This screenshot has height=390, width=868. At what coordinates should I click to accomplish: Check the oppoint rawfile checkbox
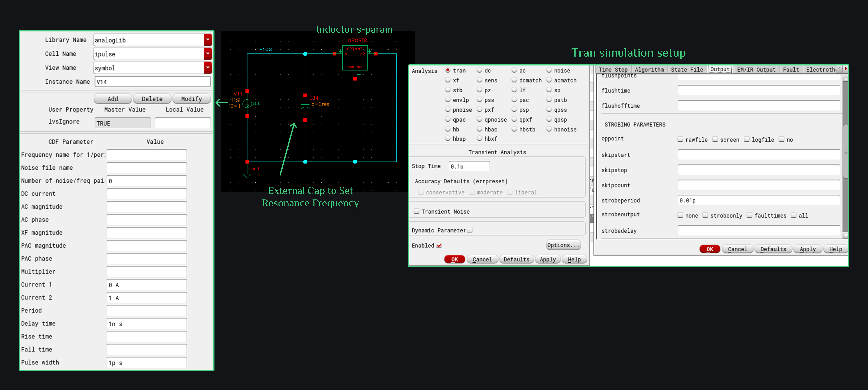tap(680, 139)
